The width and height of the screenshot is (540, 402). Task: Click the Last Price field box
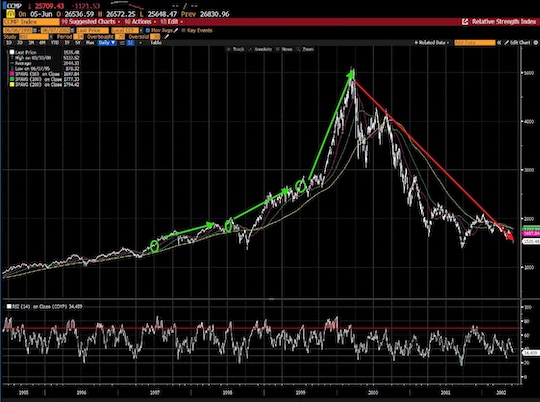[93, 30]
